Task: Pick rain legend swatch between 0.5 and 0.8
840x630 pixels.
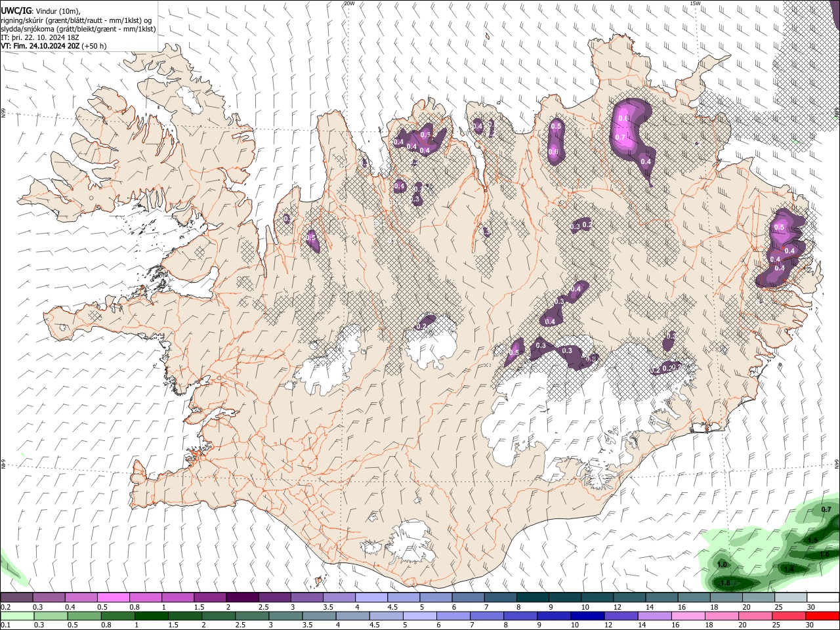Action: pos(84,616)
